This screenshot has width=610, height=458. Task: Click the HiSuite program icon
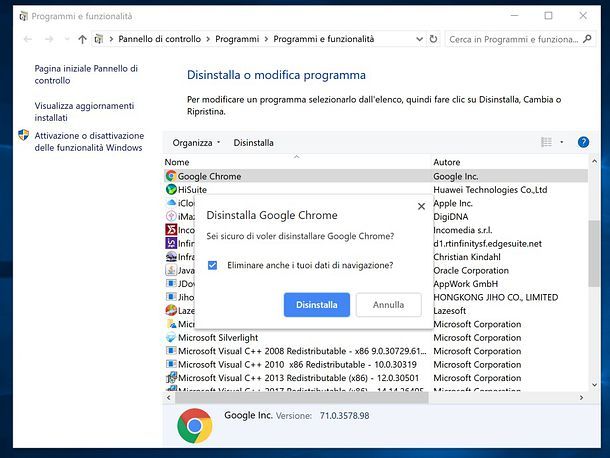(171, 190)
